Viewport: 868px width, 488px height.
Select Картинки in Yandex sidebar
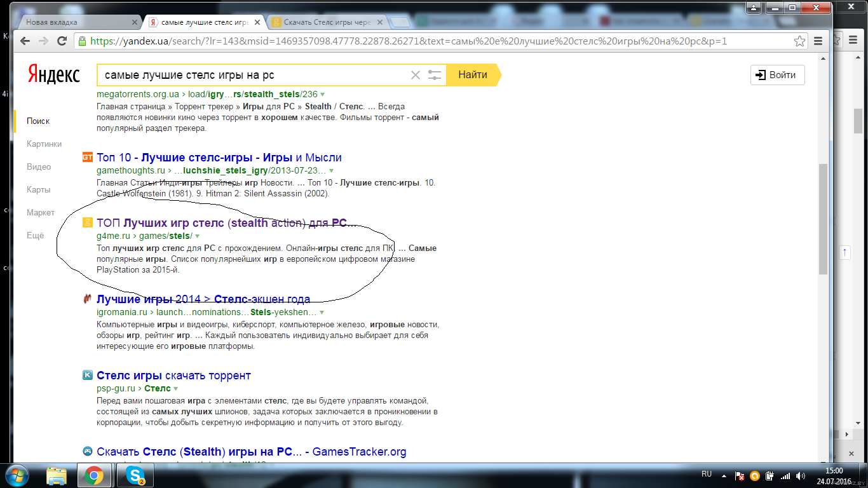[44, 144]
